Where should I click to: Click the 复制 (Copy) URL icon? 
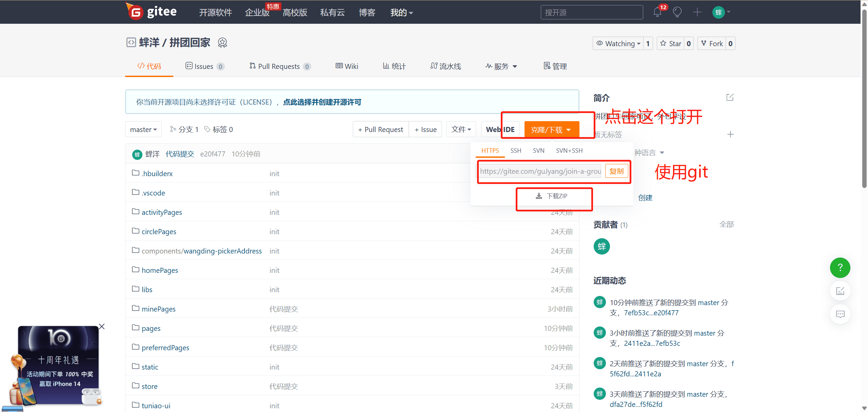tap(616, 171)
